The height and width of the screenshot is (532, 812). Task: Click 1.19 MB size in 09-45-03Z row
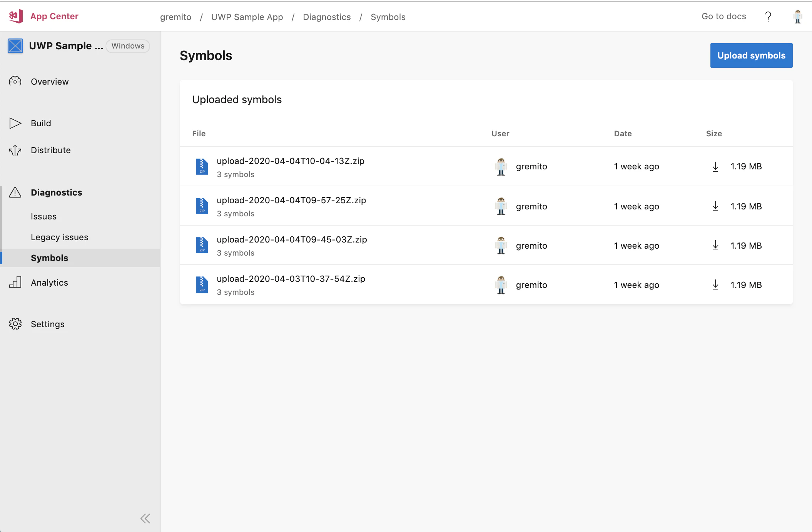click(x=746, y=246)
